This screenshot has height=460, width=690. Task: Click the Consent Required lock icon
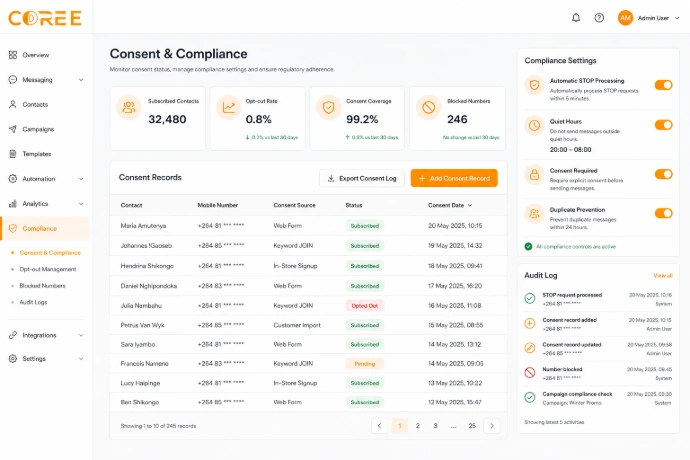click(534, 175)
